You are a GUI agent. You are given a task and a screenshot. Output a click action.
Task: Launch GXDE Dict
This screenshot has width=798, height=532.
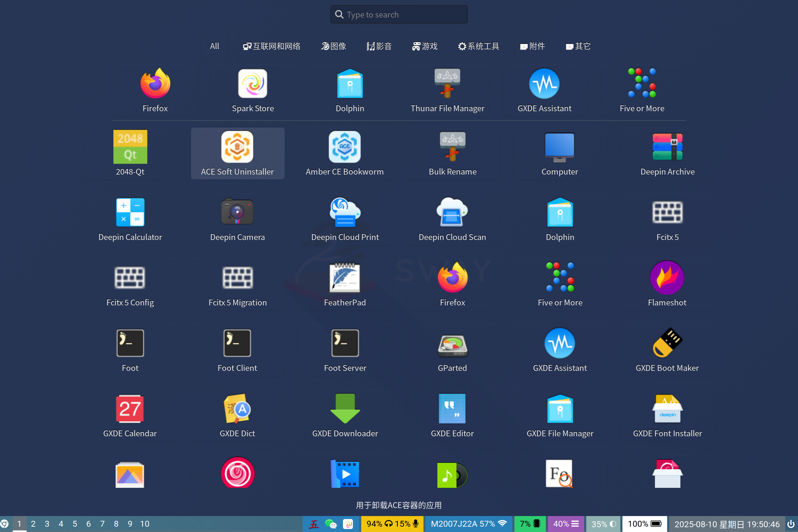pyautogui.click(x=238, y=415)
